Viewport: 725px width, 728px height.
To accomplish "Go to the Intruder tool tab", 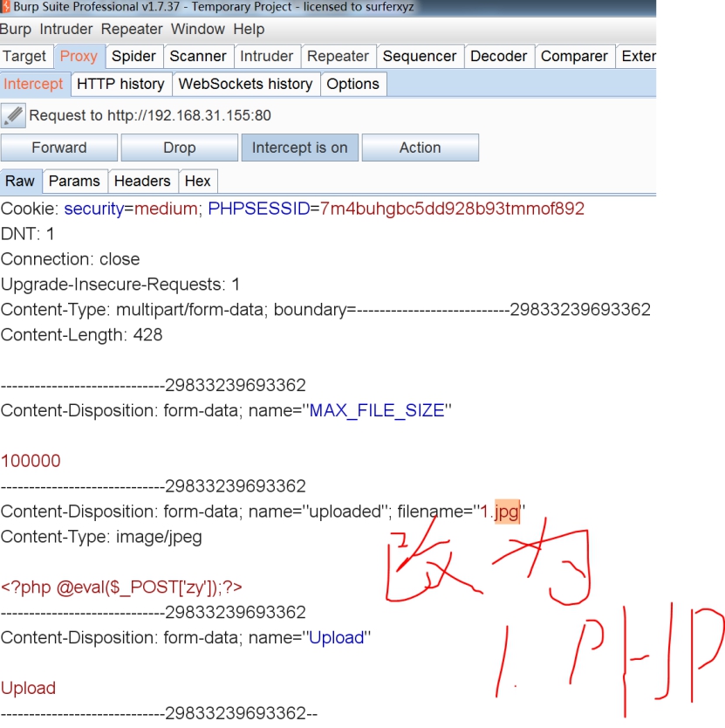I will 266,56.
